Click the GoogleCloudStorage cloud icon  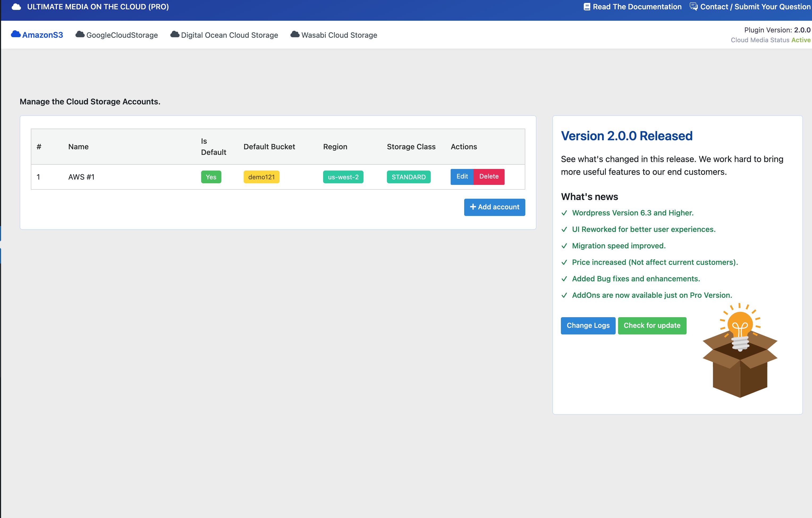click(x=80, y=34)
